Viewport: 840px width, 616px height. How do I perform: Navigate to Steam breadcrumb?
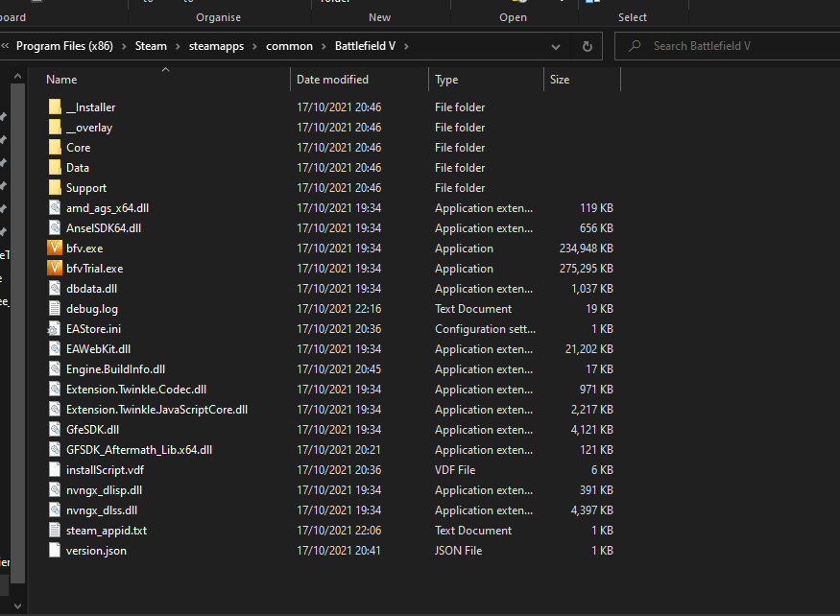(151, 46)
